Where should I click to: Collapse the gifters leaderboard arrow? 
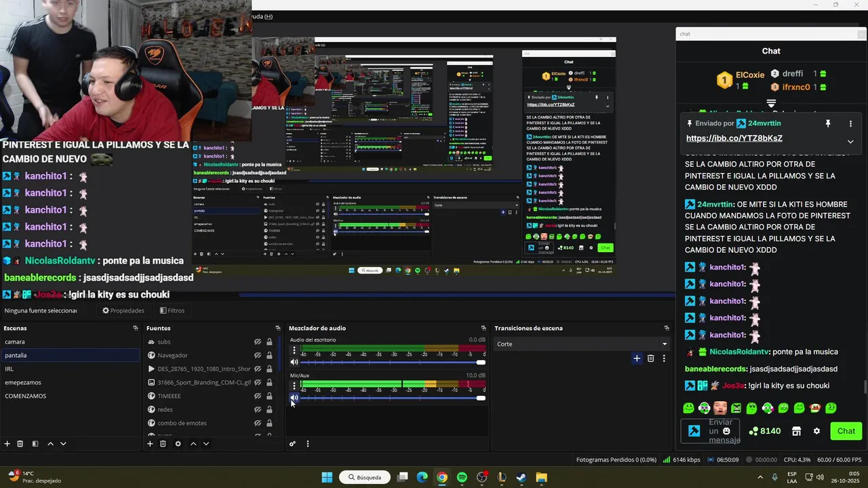(771, 103)
